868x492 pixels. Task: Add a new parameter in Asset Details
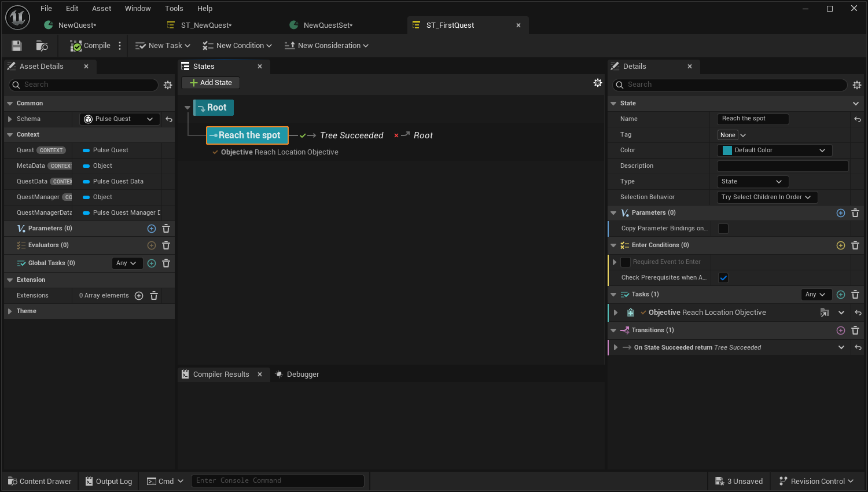click(152, 229)
